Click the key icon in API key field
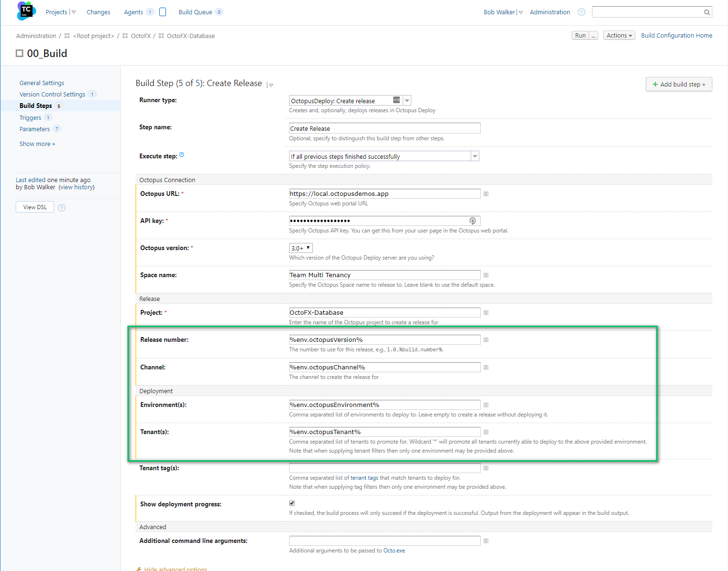This screenshot has height=571, width=728. (x=473, y=221)
